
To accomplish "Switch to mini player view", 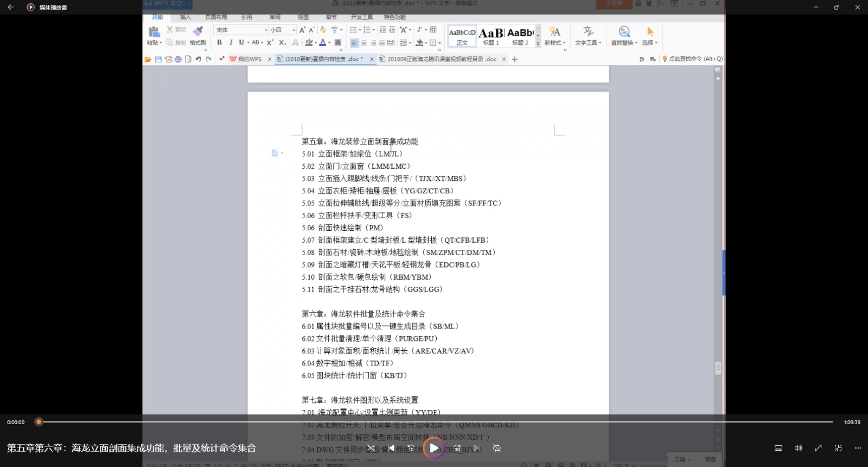I will pos(838,448).
